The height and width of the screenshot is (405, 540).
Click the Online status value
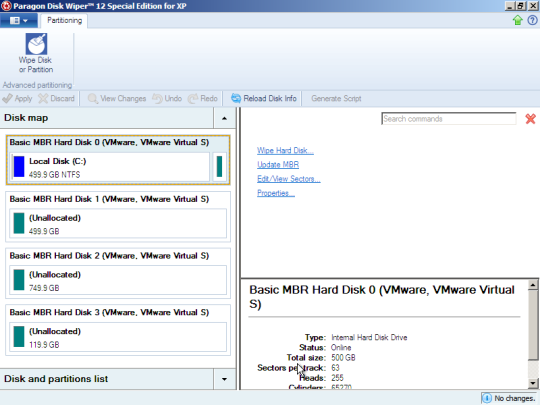pos(341,348)
